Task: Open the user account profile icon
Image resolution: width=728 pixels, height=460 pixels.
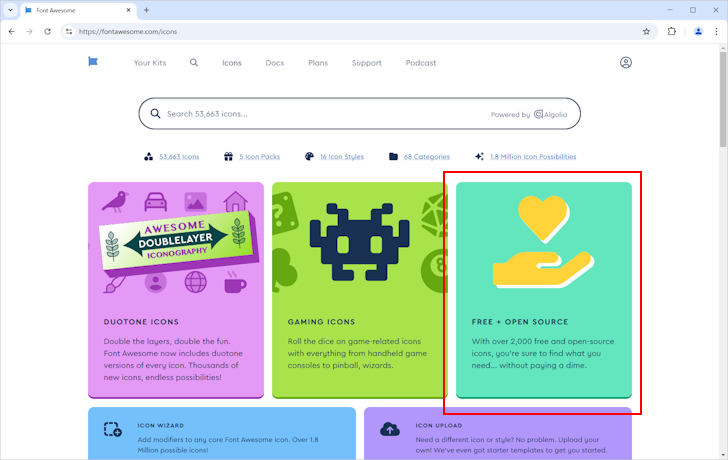Action: click(626, 63)
